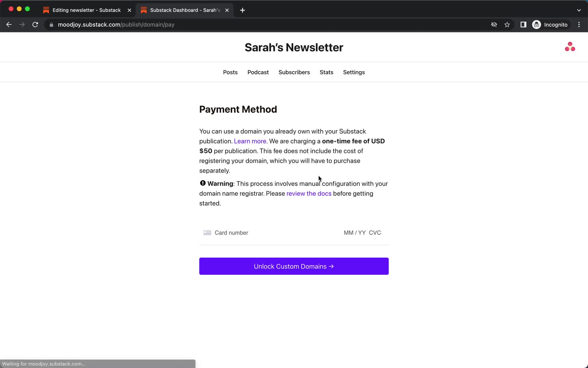The width and height of the screenshot is (588, 368).
Task: Click the browser refresh icon
Action: [36, 24]
